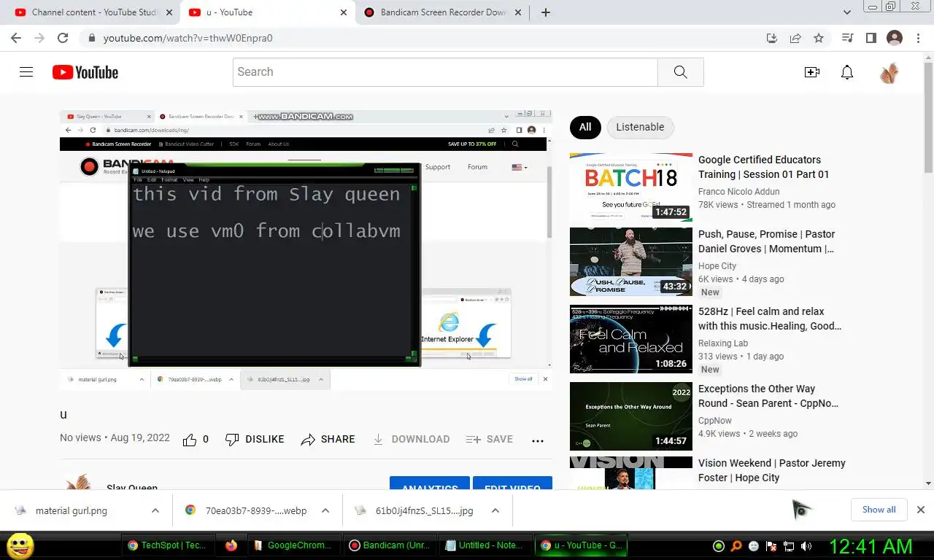Click the network tray icon

pyautogui.click(x=789, y=546)
